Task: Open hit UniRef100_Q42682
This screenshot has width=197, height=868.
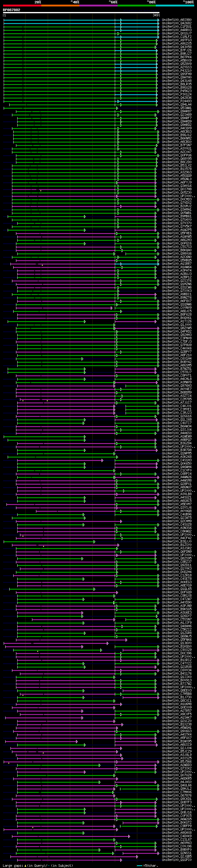Action: [x=177, y=23]
